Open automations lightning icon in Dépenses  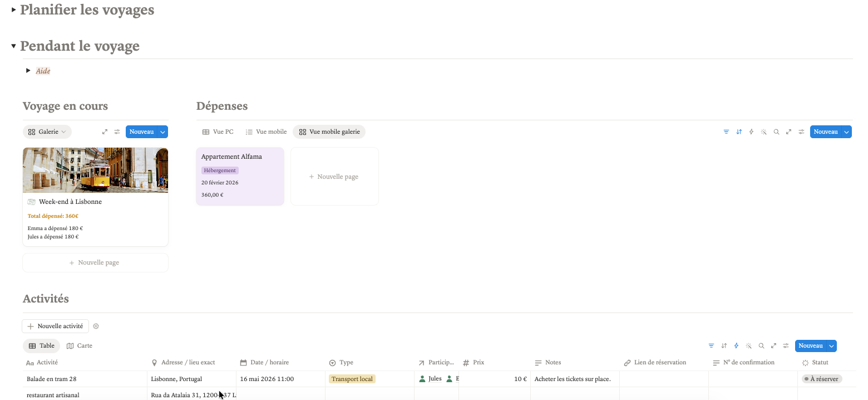tap(751, 132)
